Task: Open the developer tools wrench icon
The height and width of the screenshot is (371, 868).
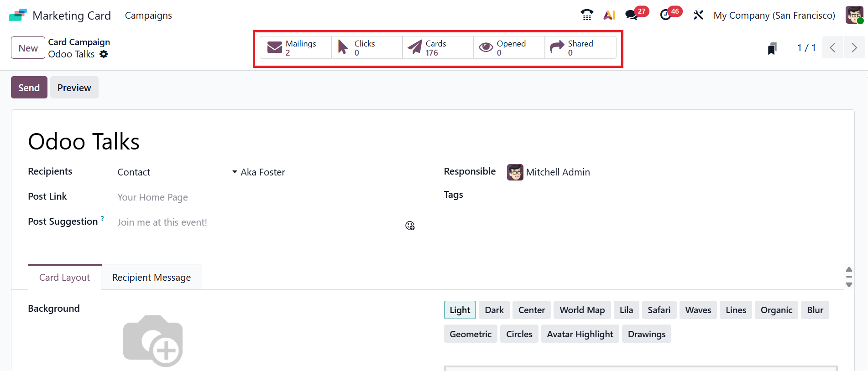Action: point(698,15)
